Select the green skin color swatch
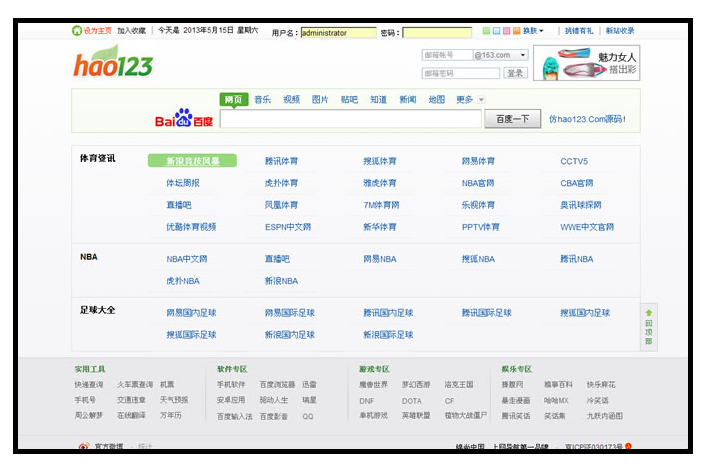711x473 pixels. [x=486, y=30]
